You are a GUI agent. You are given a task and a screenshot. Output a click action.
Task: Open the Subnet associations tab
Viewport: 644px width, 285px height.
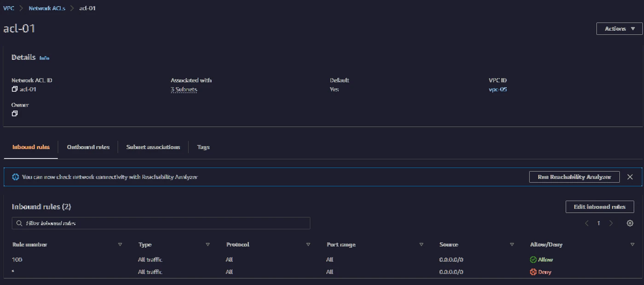[x=153, y=147]
